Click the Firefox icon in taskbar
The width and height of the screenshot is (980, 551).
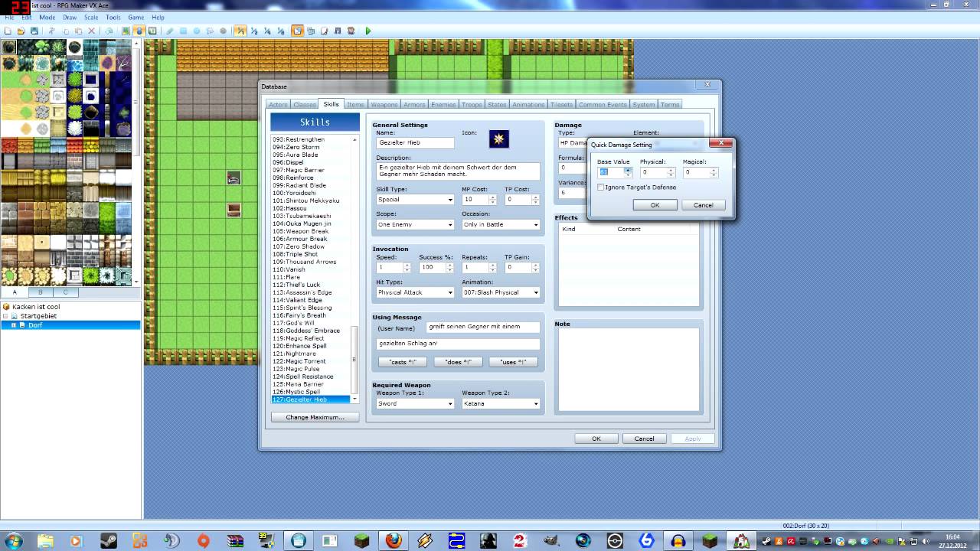pos(394,541)
